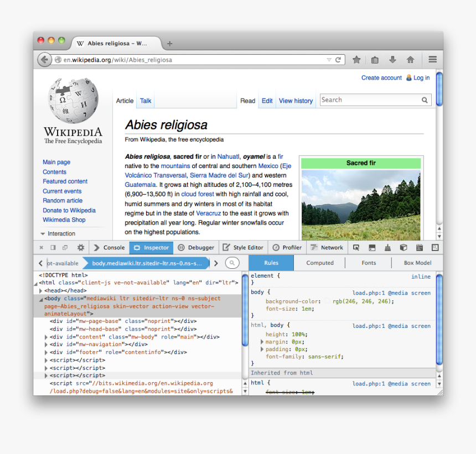The width and height of the screenshot is (476, 454).
Task: Dock devtools to the side of the window
Action: (x=53, y=248)
